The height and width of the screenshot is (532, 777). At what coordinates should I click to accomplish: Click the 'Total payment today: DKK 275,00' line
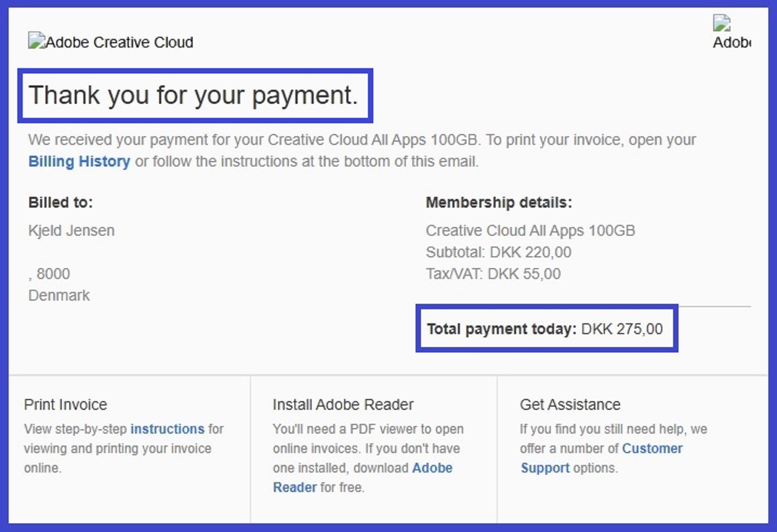click(545, 329)
